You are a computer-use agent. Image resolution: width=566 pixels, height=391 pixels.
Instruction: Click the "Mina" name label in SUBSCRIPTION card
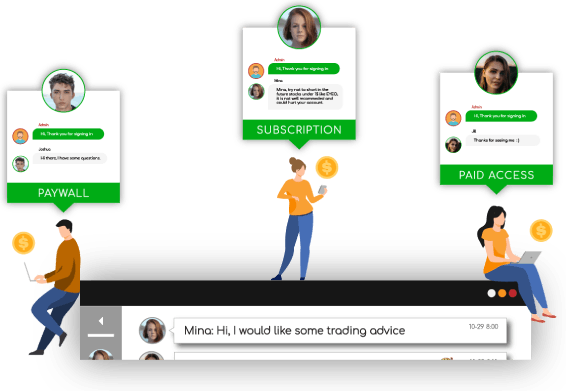[x=278, y=81]
